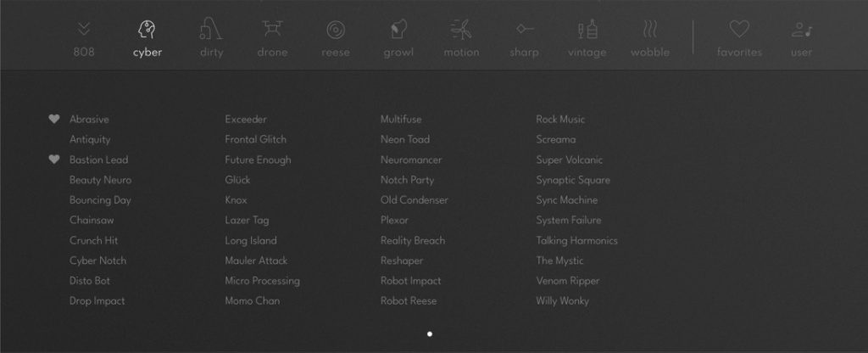The image size is (868, 353).
Task: Select the sharp category icon
Action: pyautogui.click(x=524, y=29)
